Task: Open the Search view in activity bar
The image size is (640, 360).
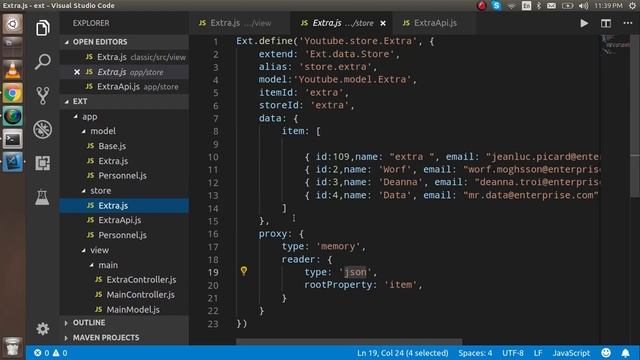Action: tap(42, 62)
